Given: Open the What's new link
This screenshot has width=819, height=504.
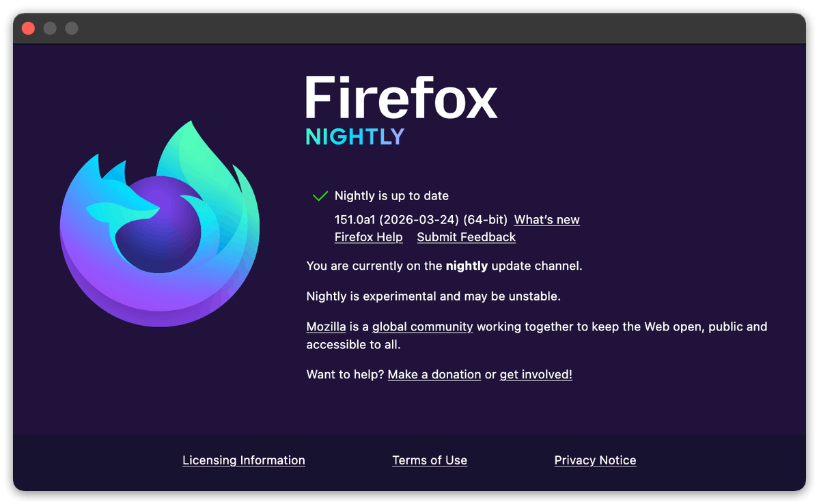Looking at the screenshot, I should (x=546, y=220).
